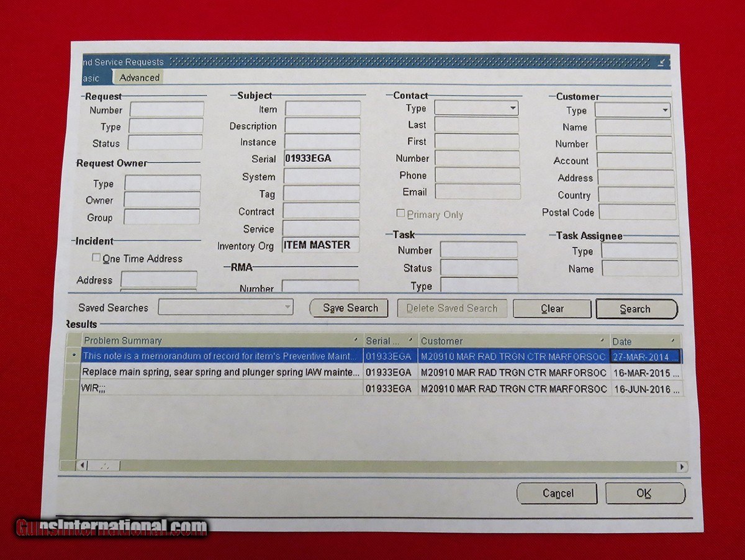
Task: Click the Request Status input field
Action: click(165, 142)
